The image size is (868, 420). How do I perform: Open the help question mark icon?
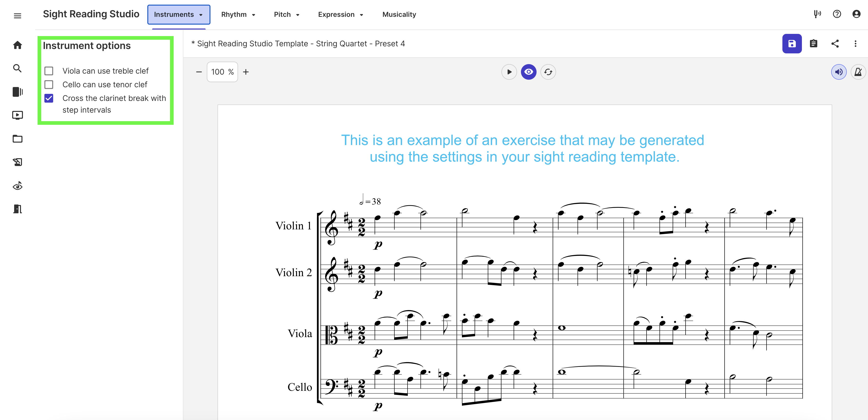837,14
